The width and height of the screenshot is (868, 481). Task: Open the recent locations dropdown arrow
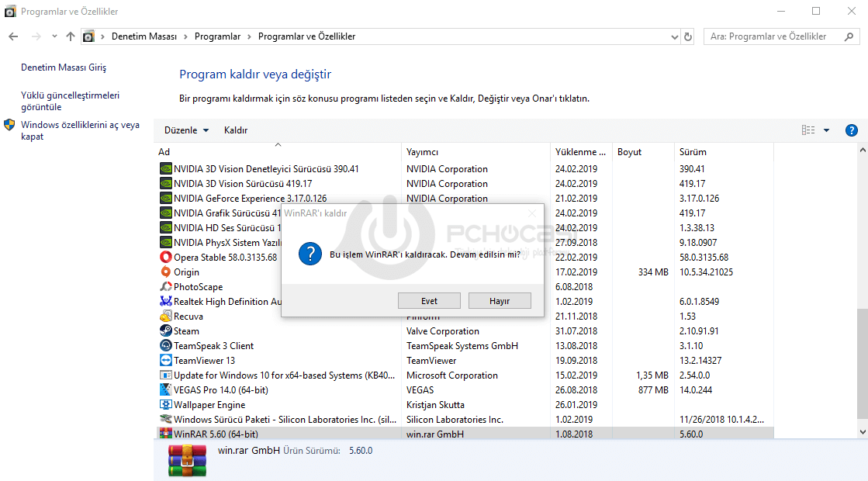tap(54, 36)
